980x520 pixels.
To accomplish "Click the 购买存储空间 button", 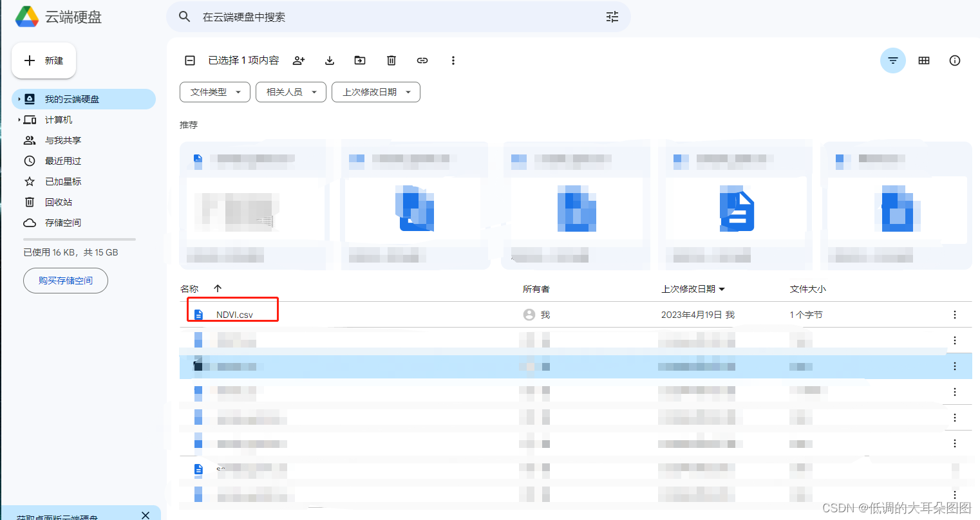I will coord(65,281).
